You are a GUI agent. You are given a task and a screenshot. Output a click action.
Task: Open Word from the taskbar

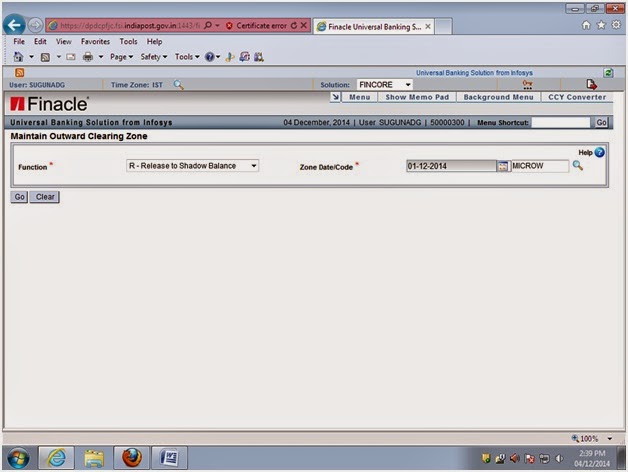(x=169, y=458)
